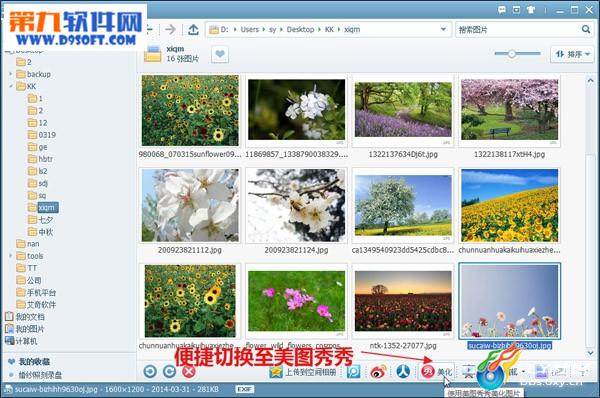Expand the backup folder arrow
600x398 pixels.
(x=11, y=74)
